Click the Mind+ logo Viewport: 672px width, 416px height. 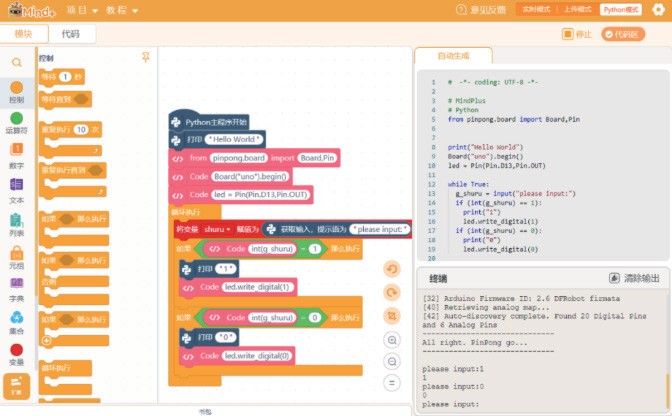coord(32,10)
